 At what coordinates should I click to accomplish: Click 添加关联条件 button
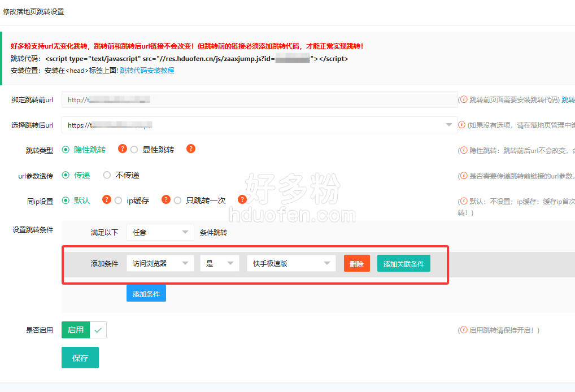pyautogui.click(x=404, y=263)
